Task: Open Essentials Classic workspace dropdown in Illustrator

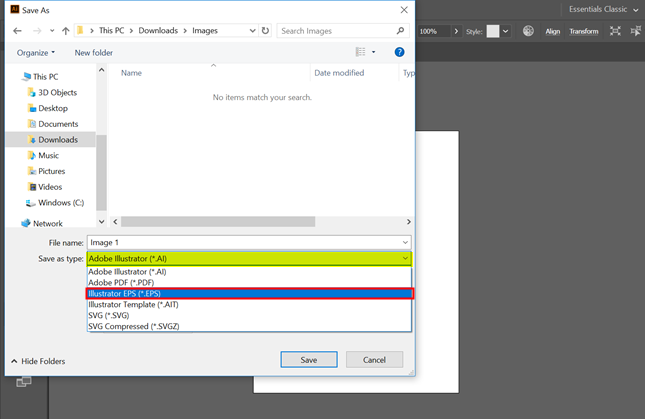Action: (603, 9)
